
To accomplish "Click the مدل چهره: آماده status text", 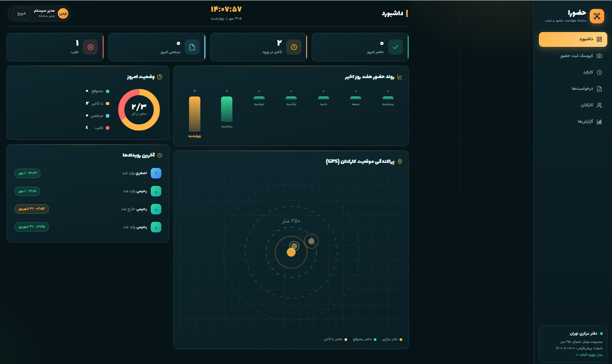I will tap(589, 355).
